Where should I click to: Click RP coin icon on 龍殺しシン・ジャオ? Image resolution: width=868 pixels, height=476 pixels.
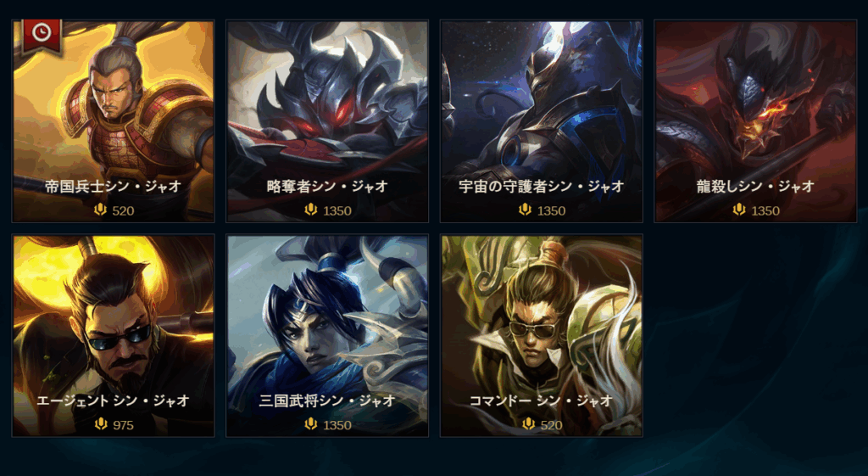739,210
